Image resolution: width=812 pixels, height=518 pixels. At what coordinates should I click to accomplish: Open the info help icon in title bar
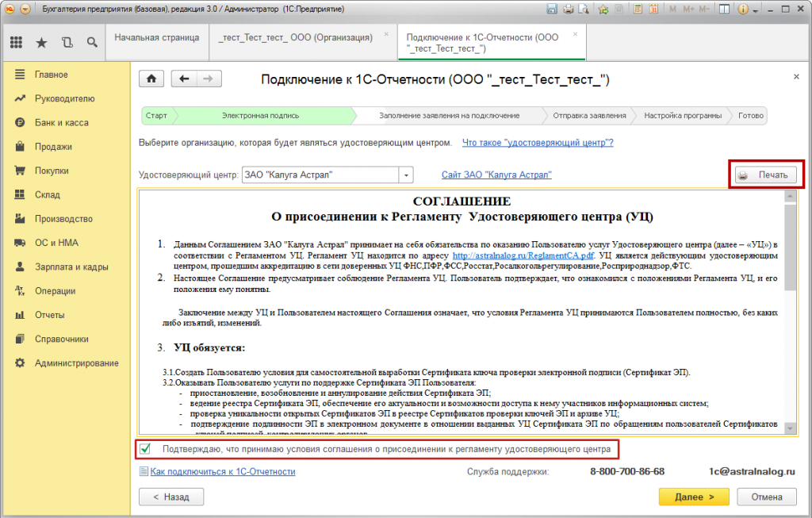tap(743, 9)
